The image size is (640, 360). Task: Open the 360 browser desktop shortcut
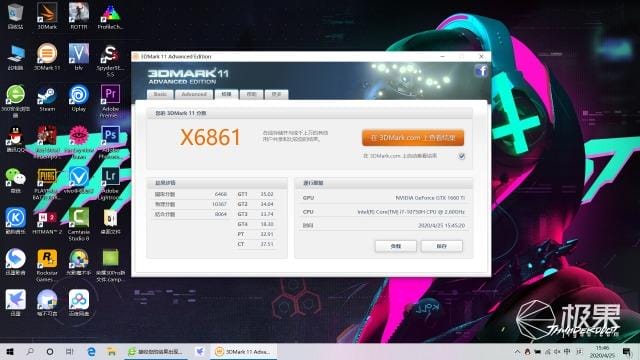15,101
